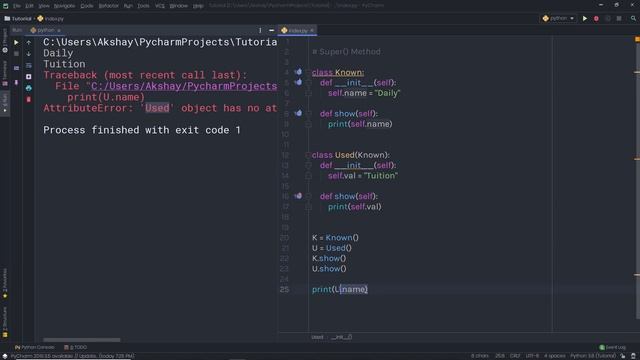Open the Event Log
This screenshot has width=640, height=360.
pos(612,347)
